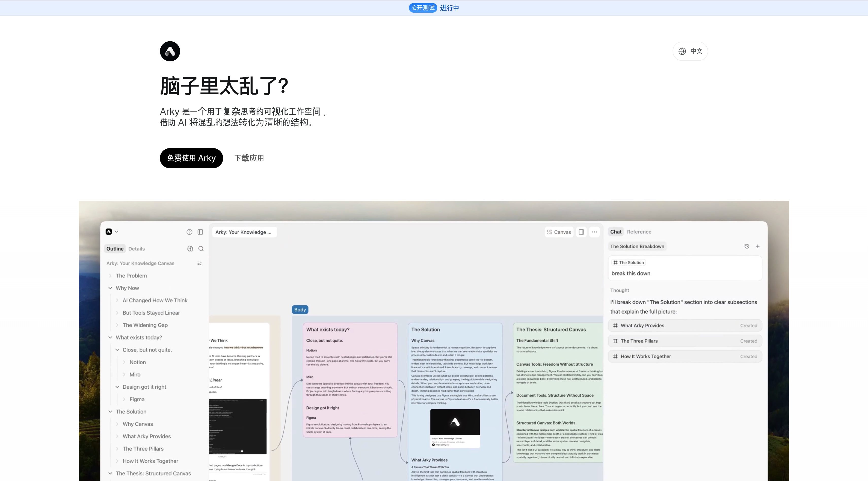Open the help icon in the sidebar header
This screenshot has height=481, width=868.
click(x=189, y=232)
